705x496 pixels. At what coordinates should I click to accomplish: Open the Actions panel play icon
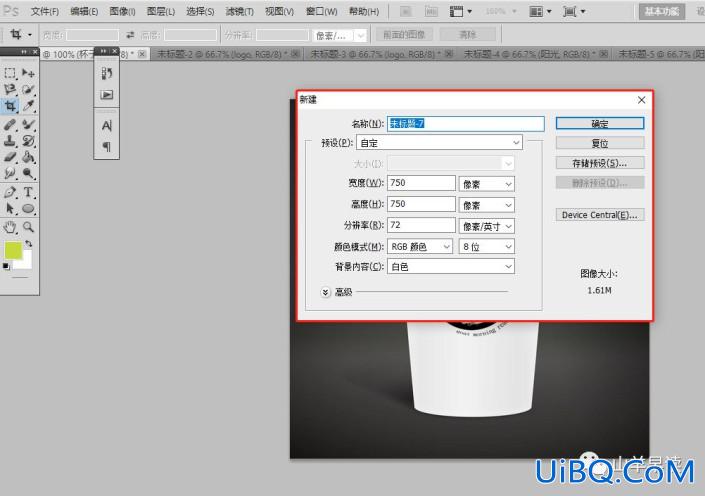point(107,94)
